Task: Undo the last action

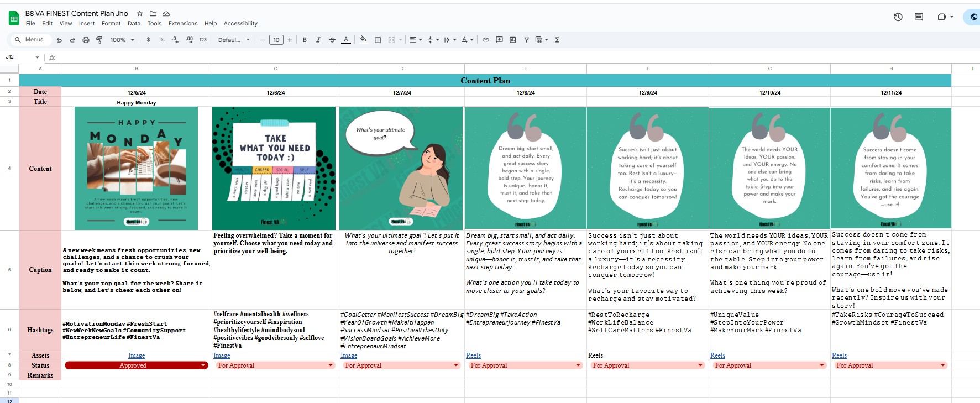Action: pos(59,40)
